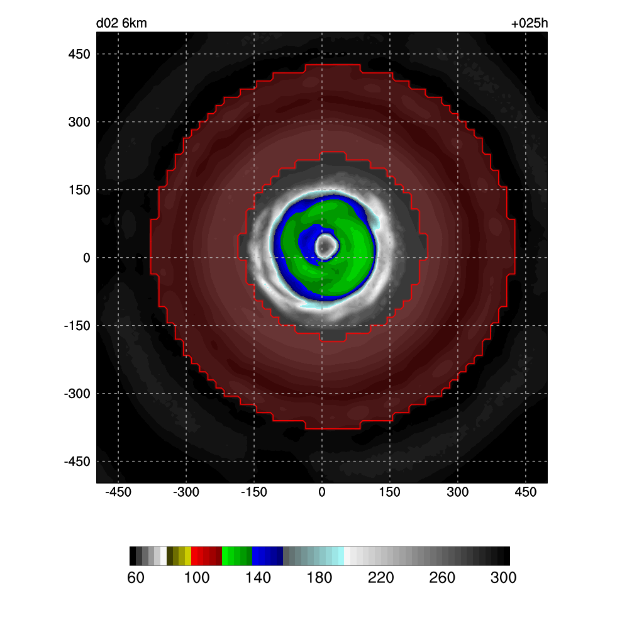Click the 'd02 6km' title label
Viewport: 644px width, 644px height.
click(121, 23)
